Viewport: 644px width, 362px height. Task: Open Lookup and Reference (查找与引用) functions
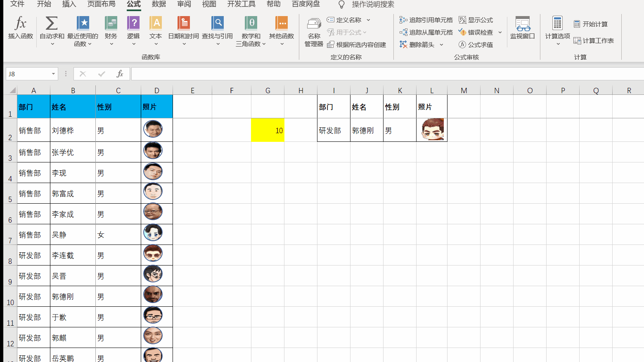218,31
